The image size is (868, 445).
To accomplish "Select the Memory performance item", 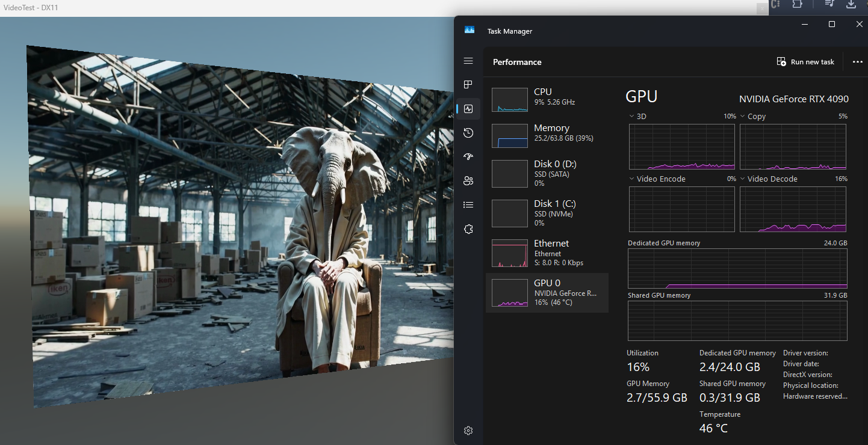I will pos(547,135).
